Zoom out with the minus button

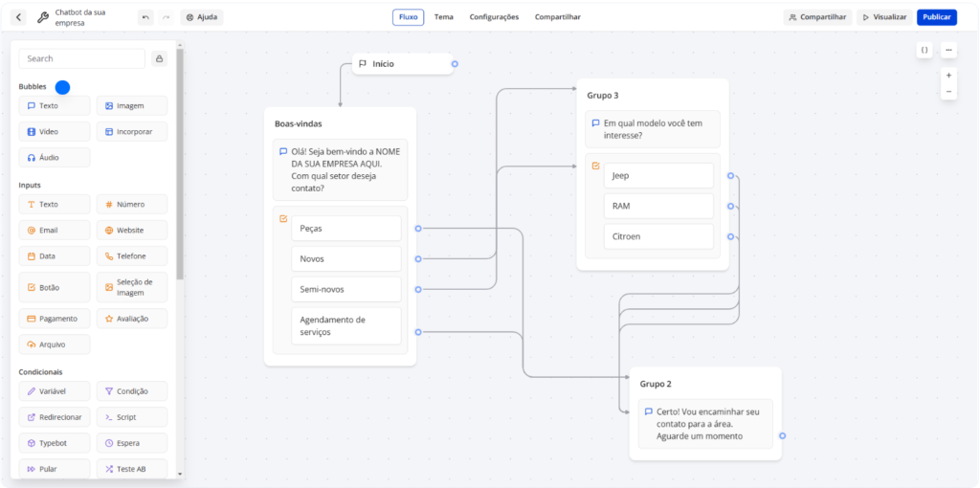tap(948, 92)
